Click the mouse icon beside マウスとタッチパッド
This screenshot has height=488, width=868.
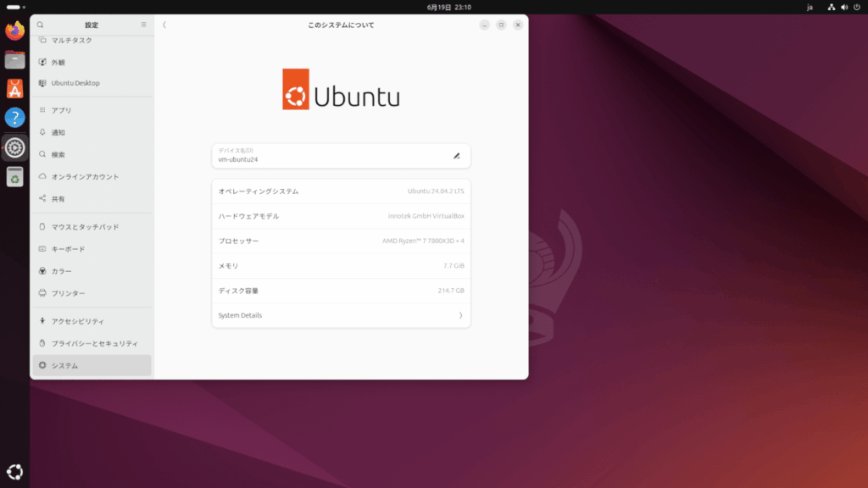coord(42,227)
